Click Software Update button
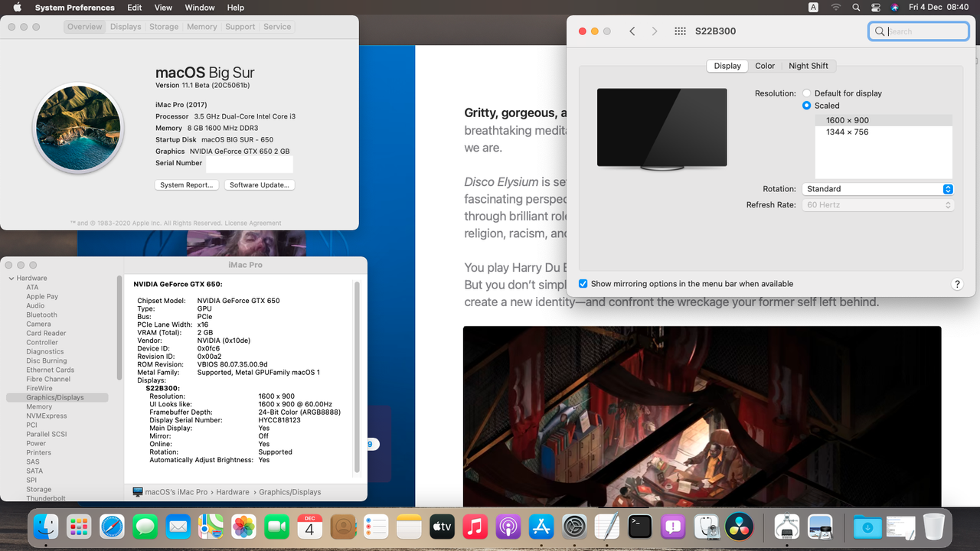The image size is (980, 551). pos(260,185)
